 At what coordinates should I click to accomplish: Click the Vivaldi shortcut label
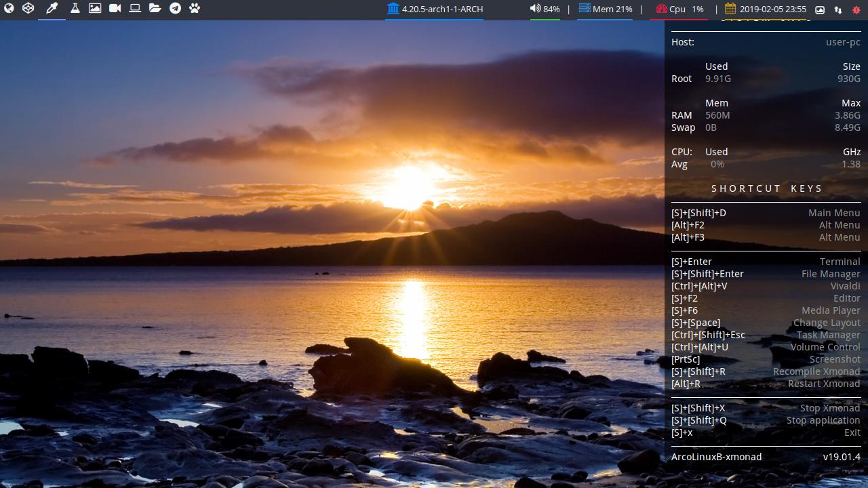point(845,286)
